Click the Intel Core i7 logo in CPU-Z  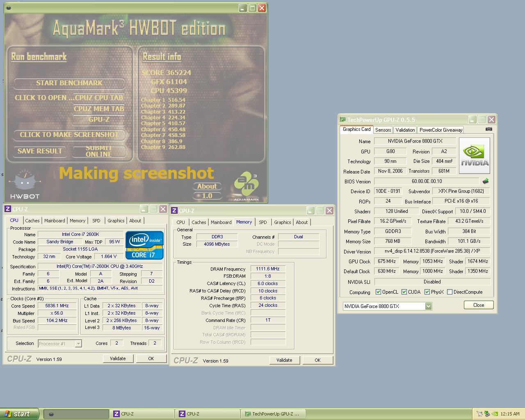click(144, 245)
